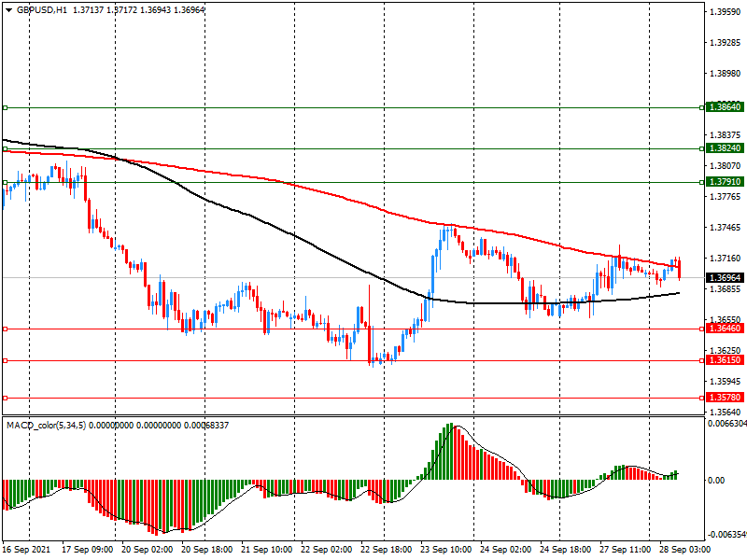This screenshot has width=747, height=560.
Task: Click the 28 Sep 03:00 time label
Action: pyautogui.click(x=685, y=550)
